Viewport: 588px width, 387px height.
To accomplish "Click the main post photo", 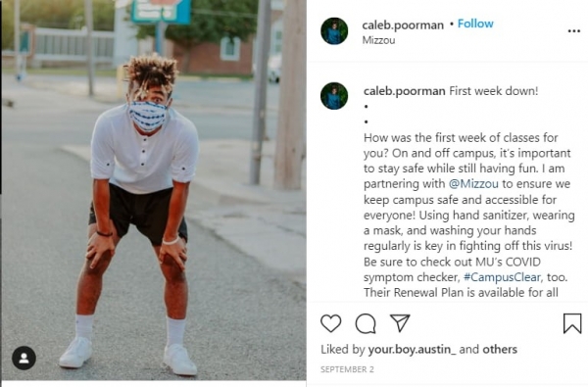I will (154, 190).
